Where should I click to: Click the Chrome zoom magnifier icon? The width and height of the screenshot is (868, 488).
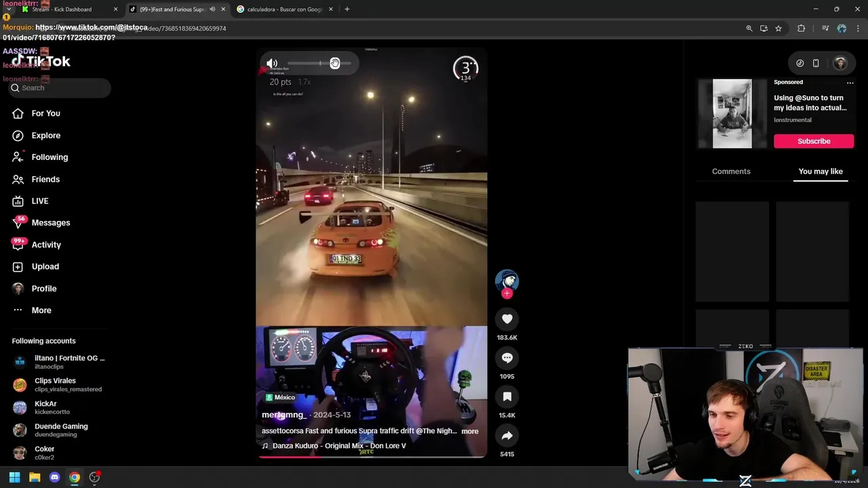point(749,28)
